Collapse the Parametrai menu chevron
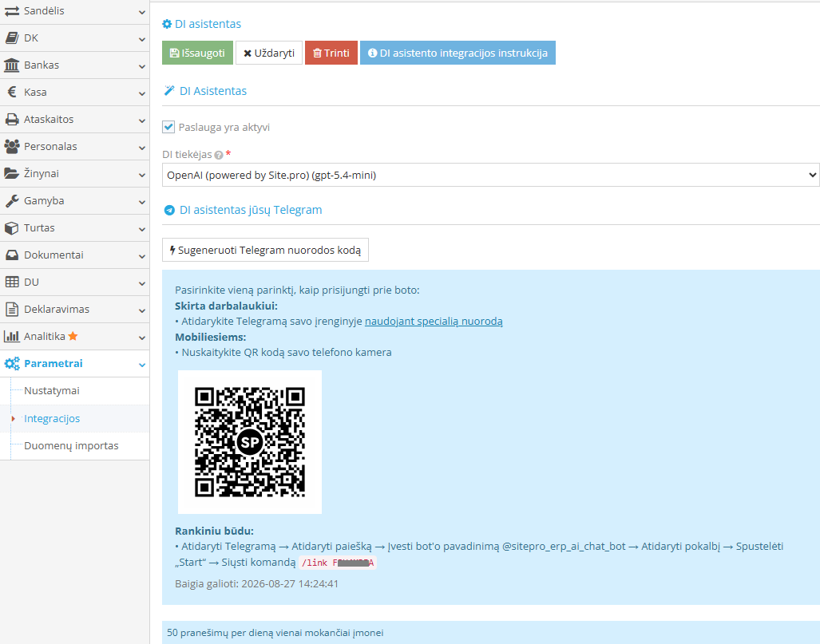 pos(141,365)
